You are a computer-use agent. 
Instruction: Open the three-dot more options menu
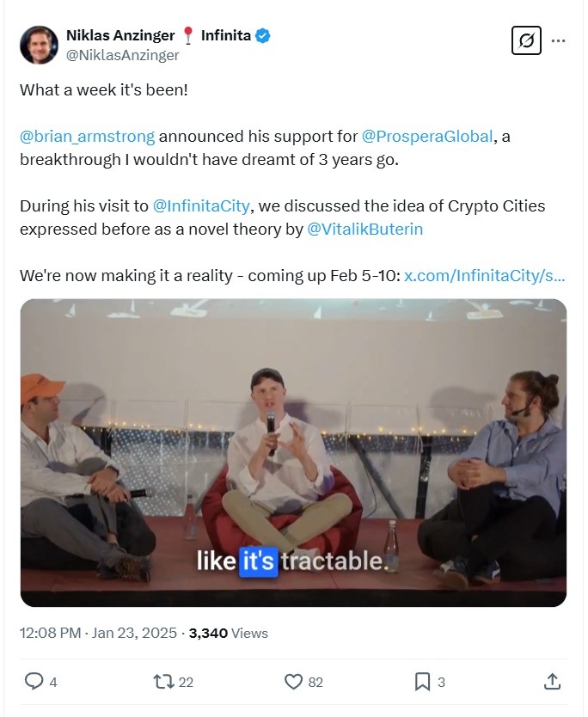click(x=559, y=40)
